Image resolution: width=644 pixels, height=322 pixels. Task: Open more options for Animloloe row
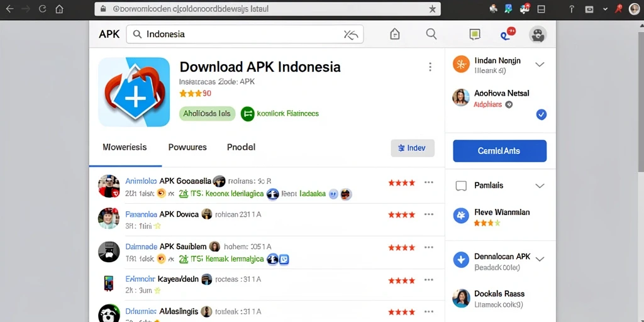click(x=429, y=182)
